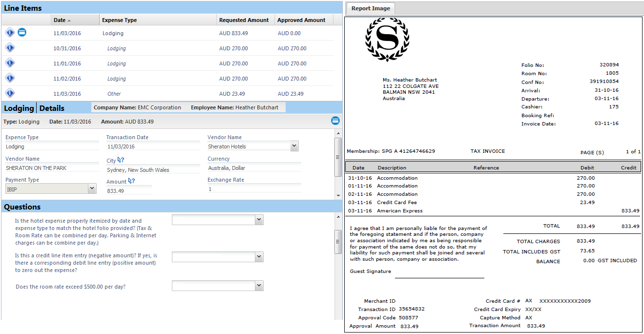Click info icon for 10/31/2016 Lodging row

click(10, 48)
